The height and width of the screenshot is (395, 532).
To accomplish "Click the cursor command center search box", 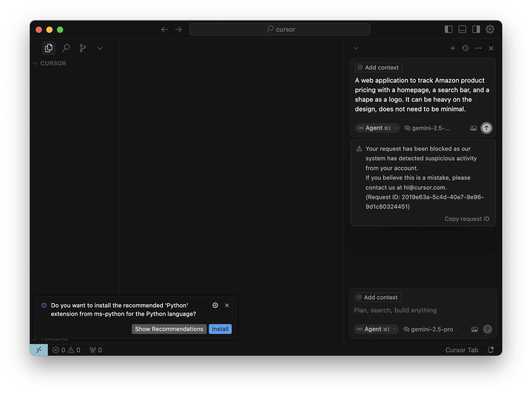I will coord(280,29).
